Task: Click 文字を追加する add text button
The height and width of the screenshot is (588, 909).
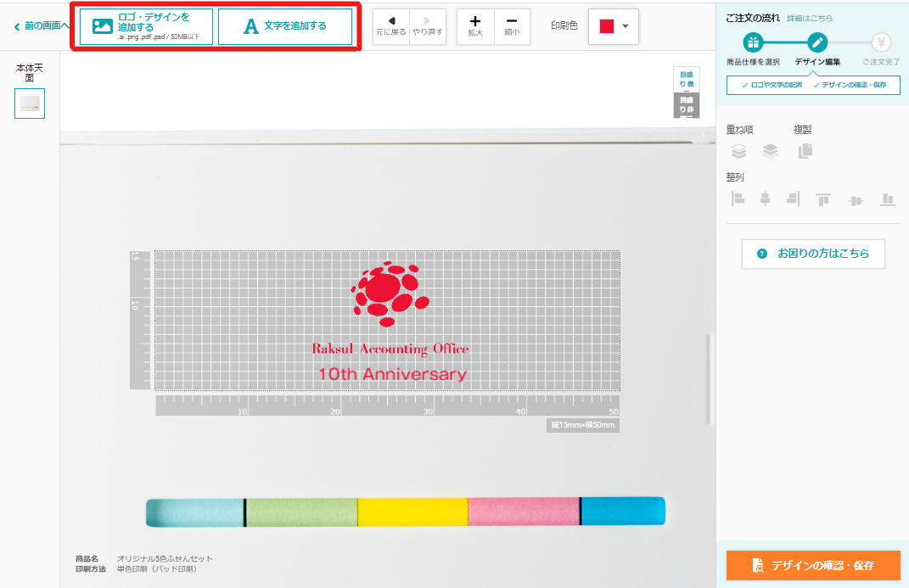Action: [285, 26]
